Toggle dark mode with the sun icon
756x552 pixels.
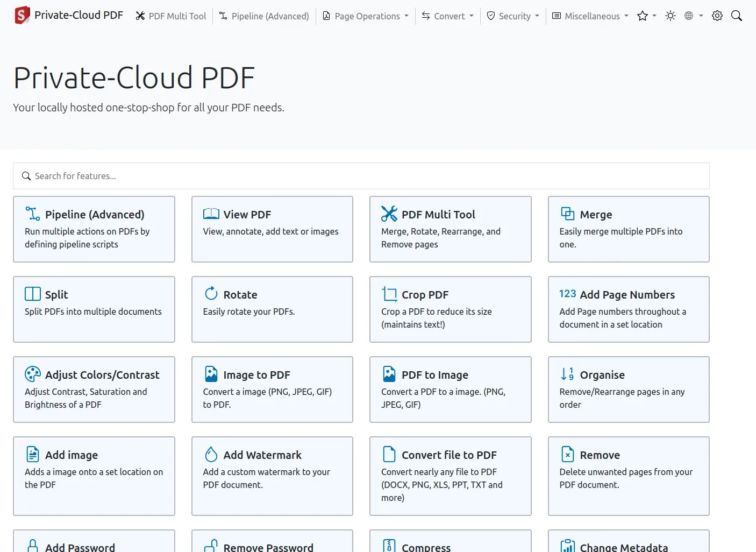670,16
